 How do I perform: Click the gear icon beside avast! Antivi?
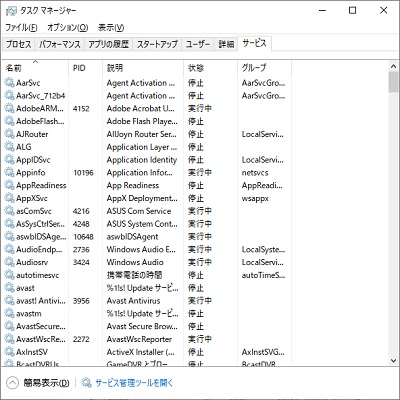(9, 301)
